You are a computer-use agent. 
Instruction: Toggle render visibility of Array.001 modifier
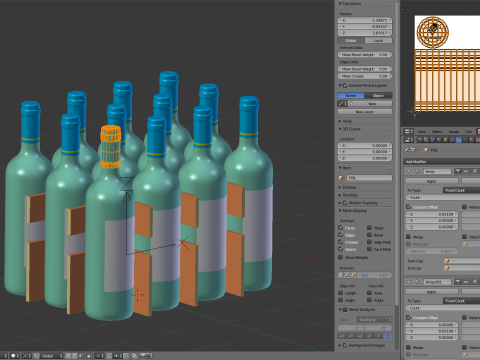457,282
